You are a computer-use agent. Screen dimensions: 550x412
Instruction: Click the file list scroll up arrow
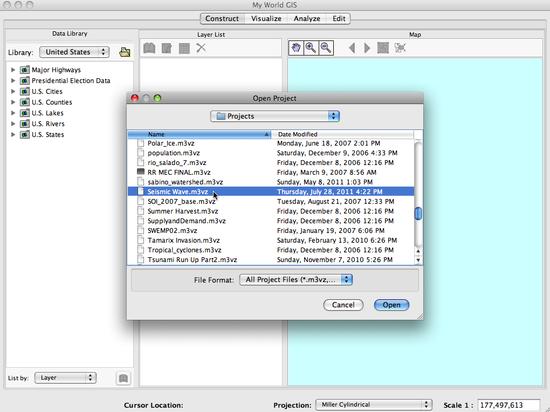pos(418,251)
